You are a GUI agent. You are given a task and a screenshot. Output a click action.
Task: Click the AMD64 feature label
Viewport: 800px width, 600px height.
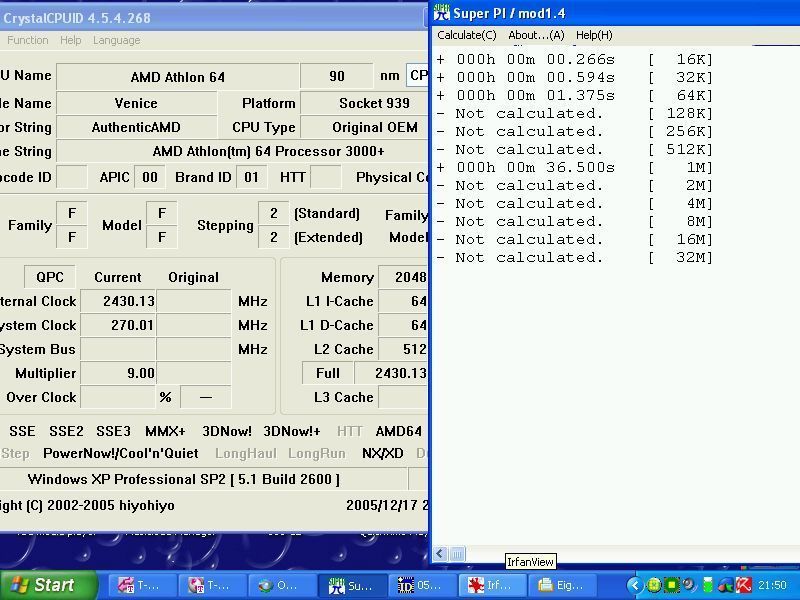tap(398, 431)
